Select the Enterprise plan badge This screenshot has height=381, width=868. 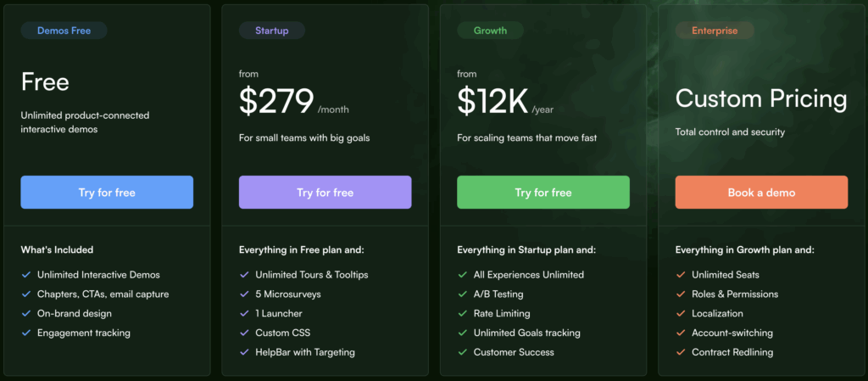[714, 31]
